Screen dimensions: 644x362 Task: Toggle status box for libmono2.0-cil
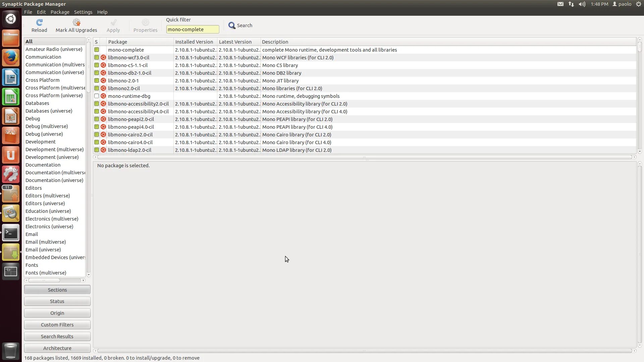[x=97, y=88]
